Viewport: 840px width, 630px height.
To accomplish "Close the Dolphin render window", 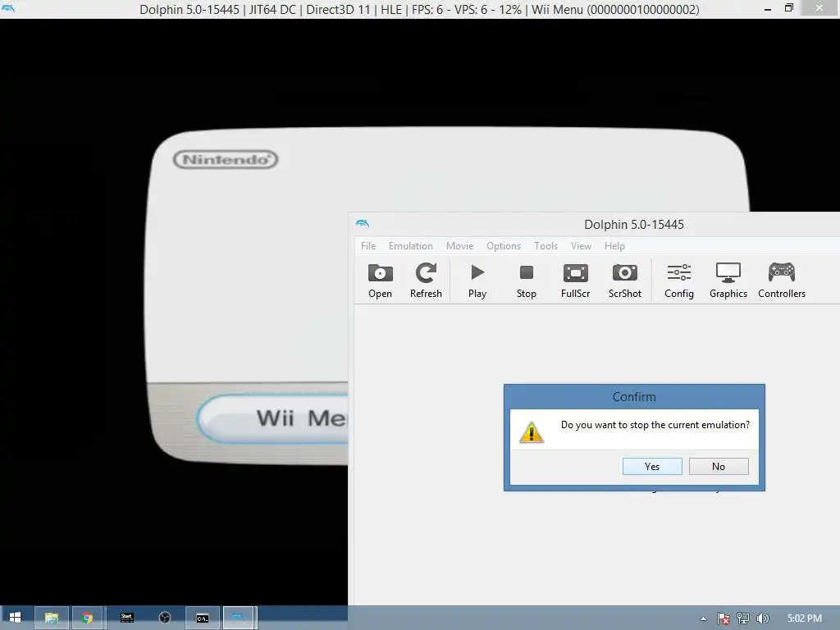I will 819,7.
